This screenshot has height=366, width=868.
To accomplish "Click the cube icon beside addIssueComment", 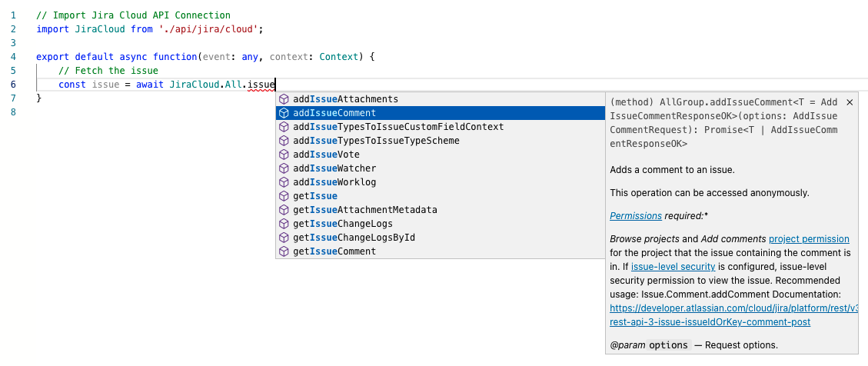I will (x=284, y=113).
